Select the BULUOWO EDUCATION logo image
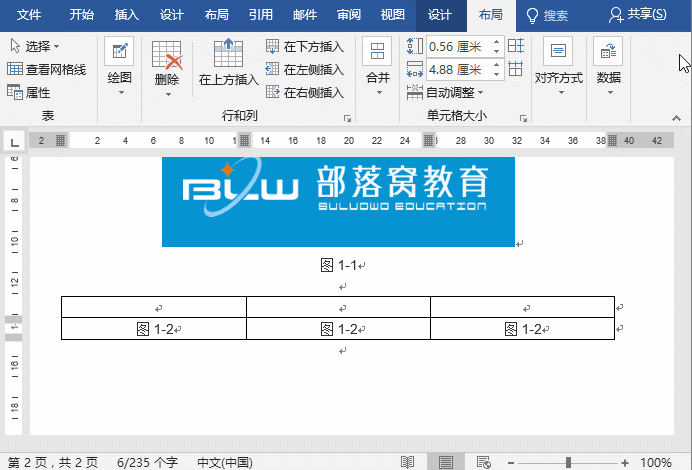This screenshot has width=692, height=470. point(338,202)
